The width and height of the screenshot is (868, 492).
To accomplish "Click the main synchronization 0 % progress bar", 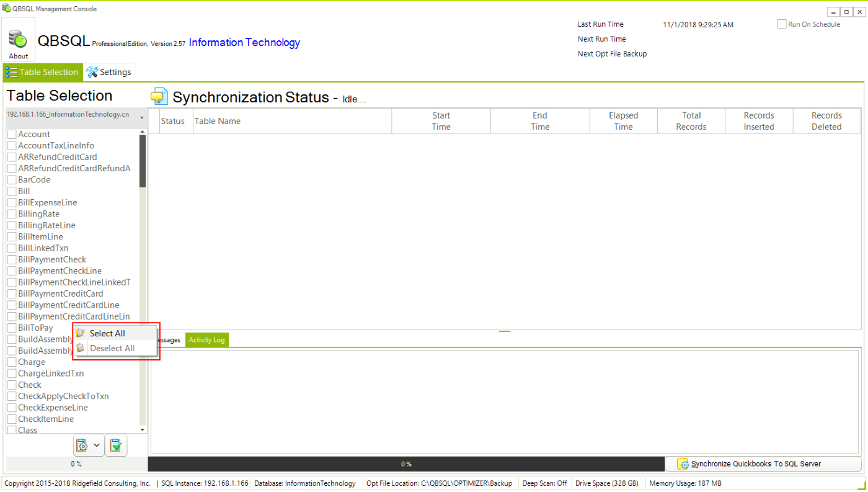I will point(406,464).
